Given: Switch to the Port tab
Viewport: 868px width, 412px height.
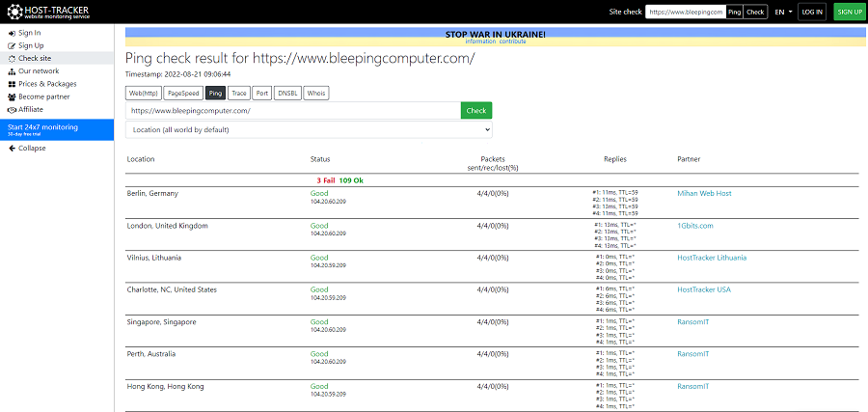Looking at the screenshot, I should 262,93.
